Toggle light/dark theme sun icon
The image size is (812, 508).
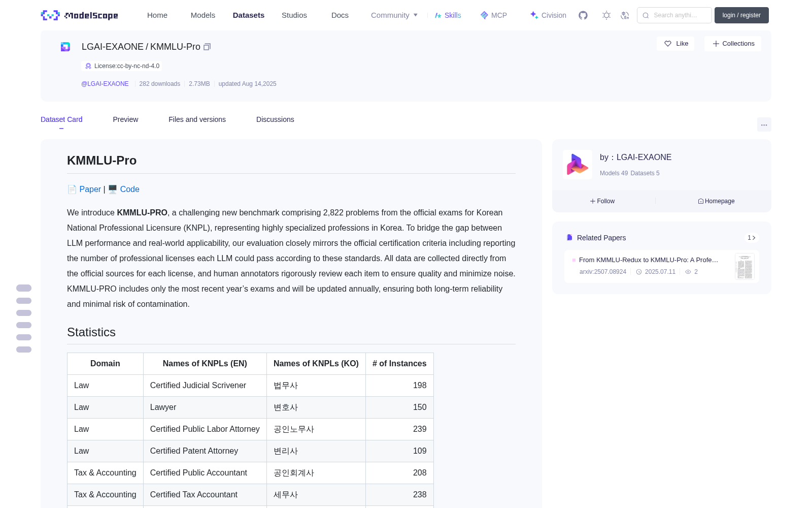click(x=606, y=15)
